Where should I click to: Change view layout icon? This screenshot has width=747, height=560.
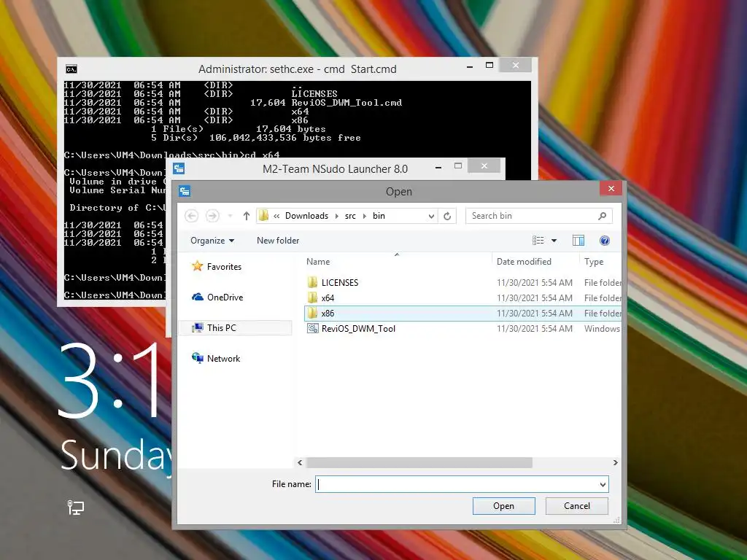(x=538, y=241)
